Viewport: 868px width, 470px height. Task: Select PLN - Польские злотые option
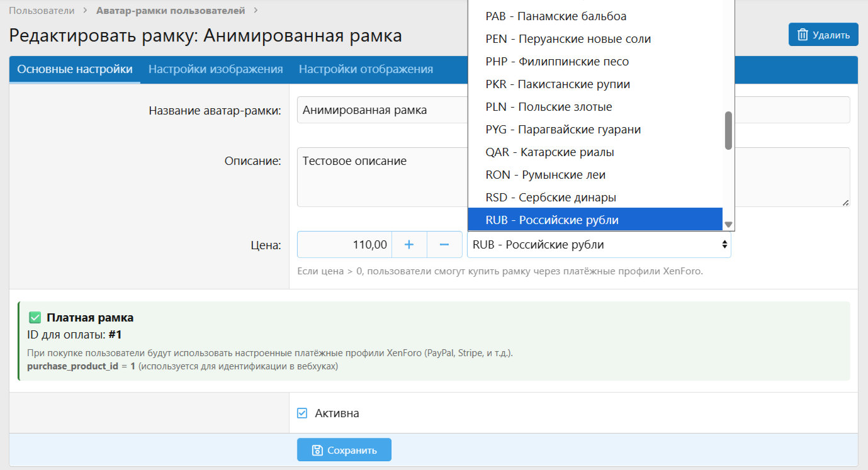549,107
